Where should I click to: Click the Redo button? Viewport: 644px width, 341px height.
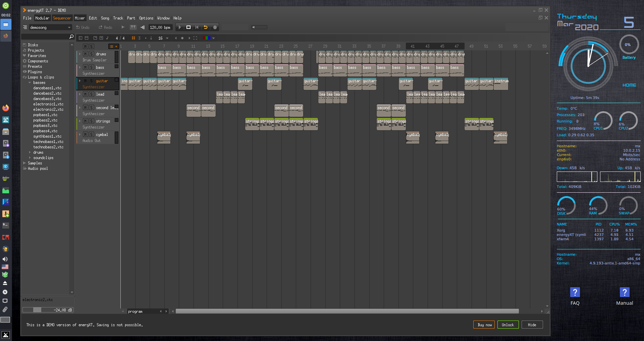tap(106, 28)
